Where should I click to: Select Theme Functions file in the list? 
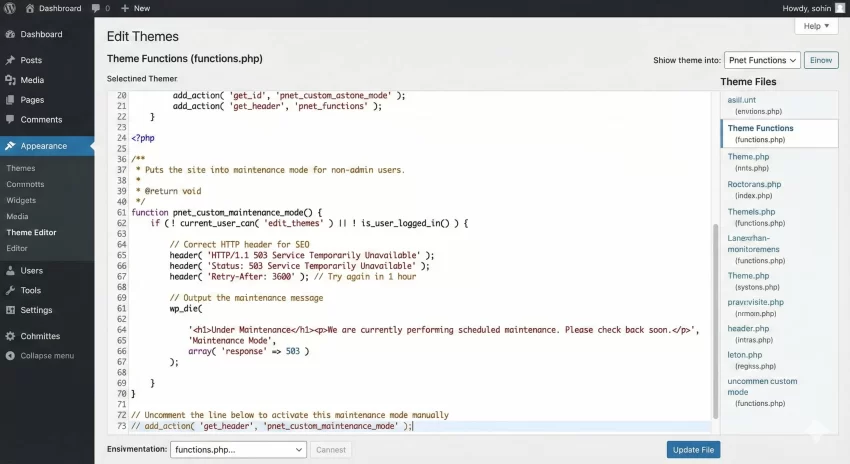tap(760, 128)
